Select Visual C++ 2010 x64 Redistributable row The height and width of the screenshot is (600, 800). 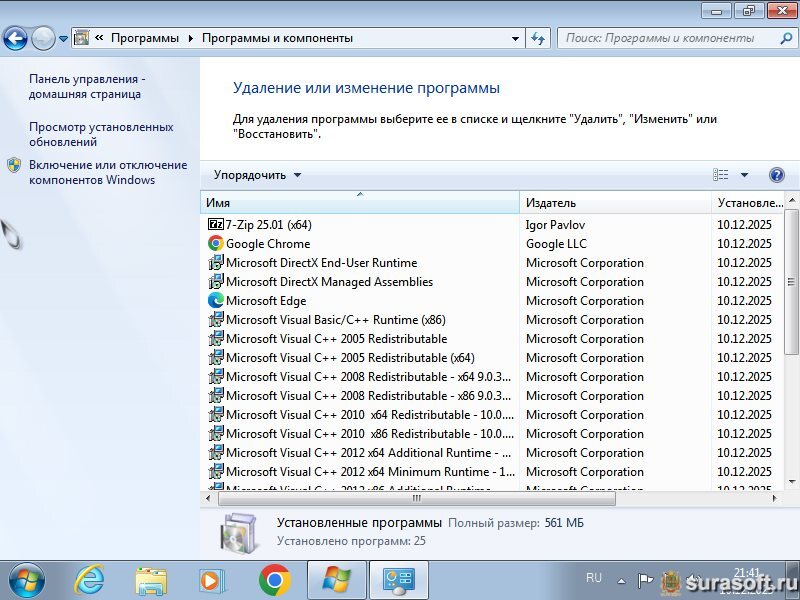(492, 415)
